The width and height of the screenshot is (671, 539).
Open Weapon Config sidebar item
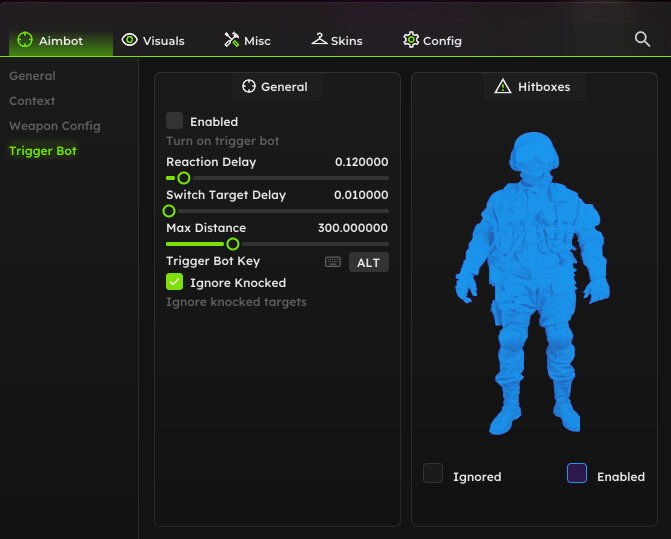(55, 126)
